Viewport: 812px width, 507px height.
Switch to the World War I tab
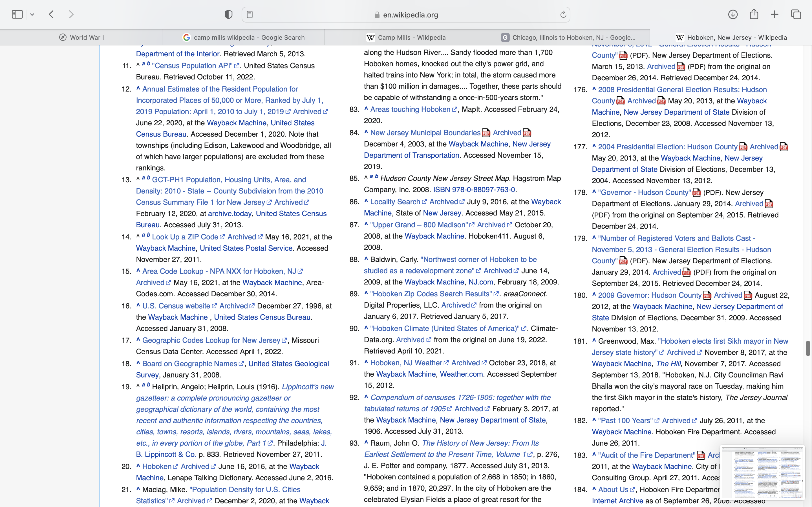pos(81,37)
